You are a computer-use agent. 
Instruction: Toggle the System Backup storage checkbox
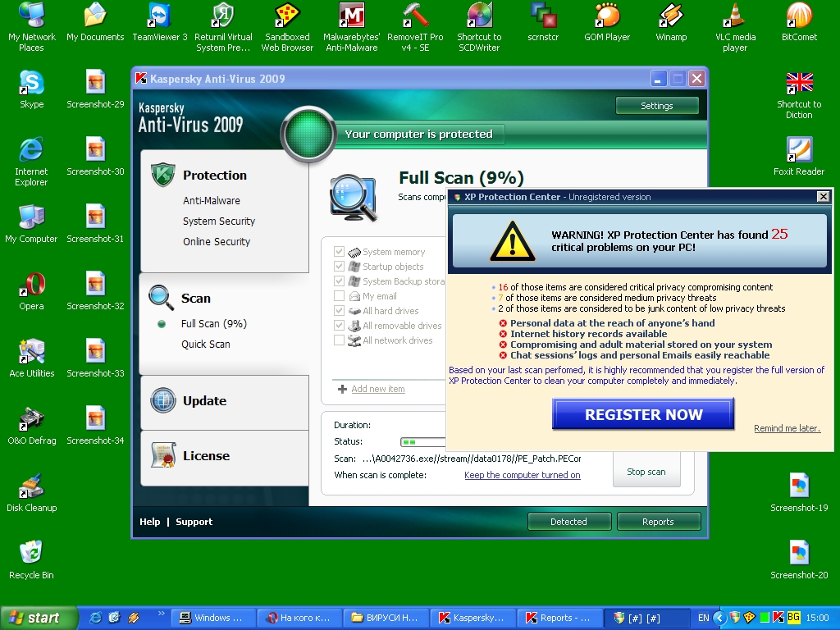[x=339, y=281]
